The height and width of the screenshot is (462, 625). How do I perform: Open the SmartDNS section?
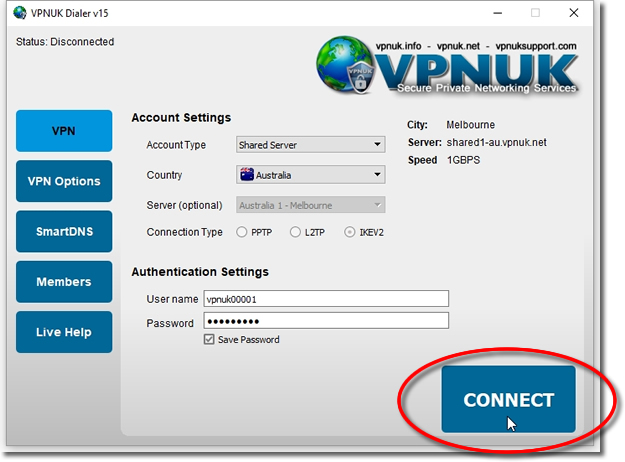[x=64, y=231]
